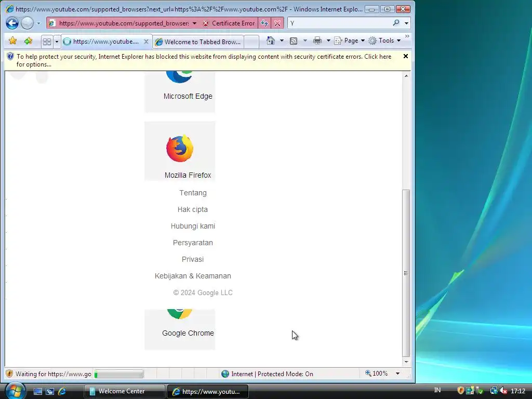This screenshot has height=399, width=532.
Task: Open a new blank tab
Action: click(x=251, y=42)
